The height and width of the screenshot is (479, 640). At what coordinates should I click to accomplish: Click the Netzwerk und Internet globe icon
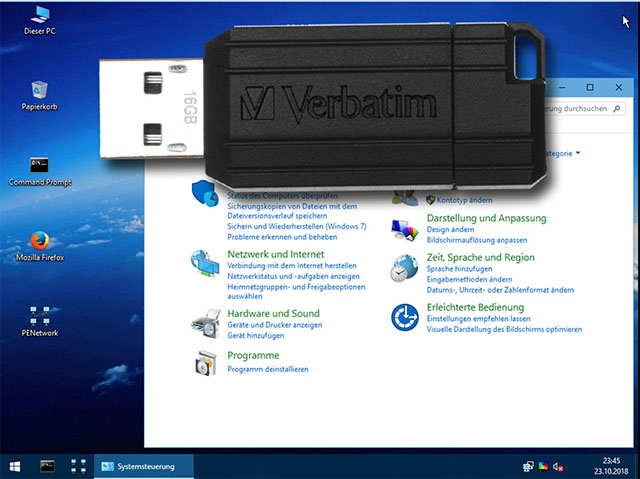pos(205,264)
